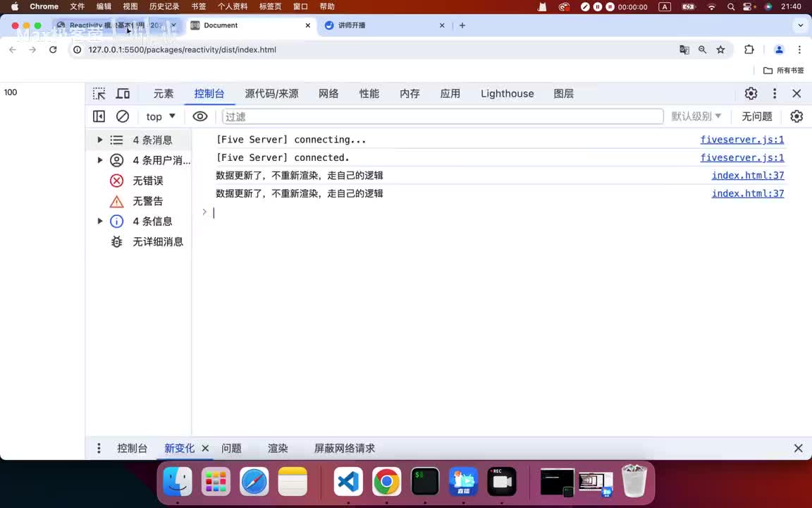812x508 pixels.
Task: Open the DevTools settings gear
Action: (751, 93)
